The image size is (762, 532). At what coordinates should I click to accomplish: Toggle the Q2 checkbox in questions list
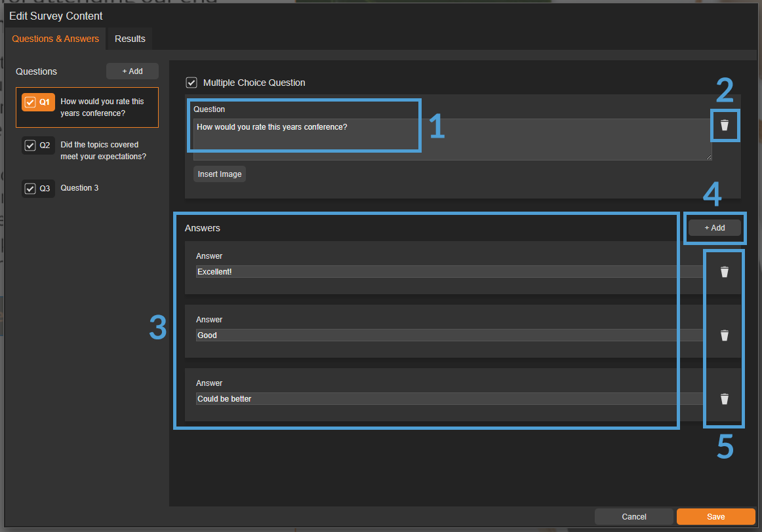30,145
